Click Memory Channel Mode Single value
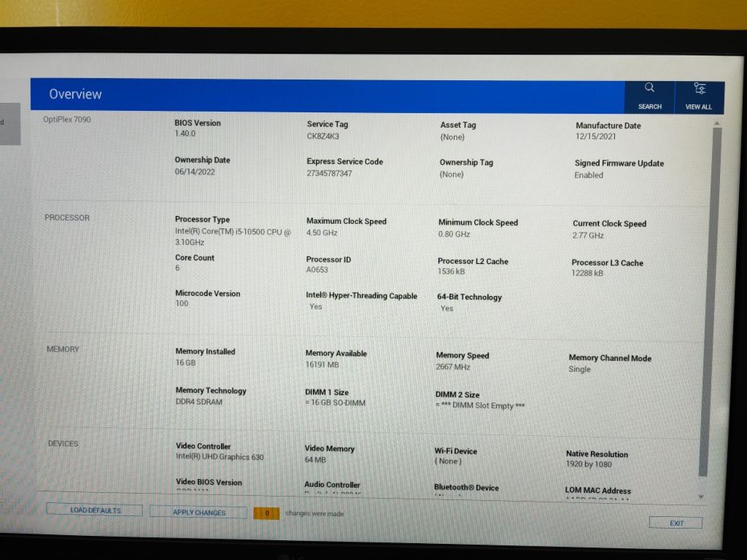 (x=580, y=369)
